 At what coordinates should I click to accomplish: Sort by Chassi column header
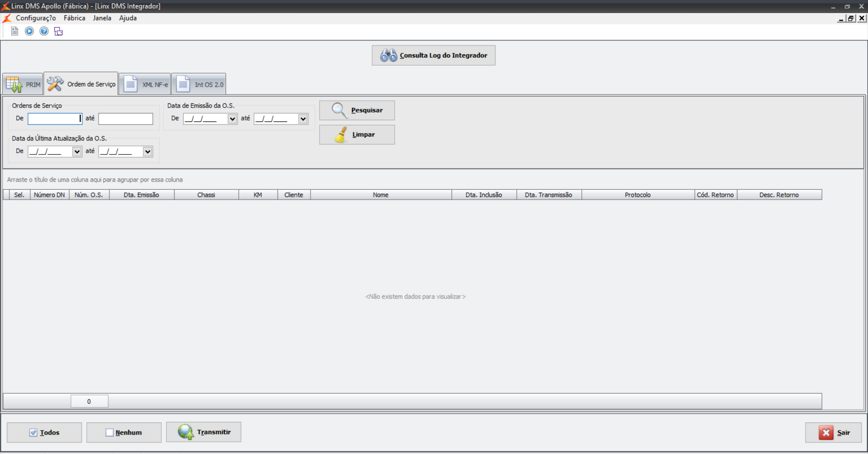point(206,195)
